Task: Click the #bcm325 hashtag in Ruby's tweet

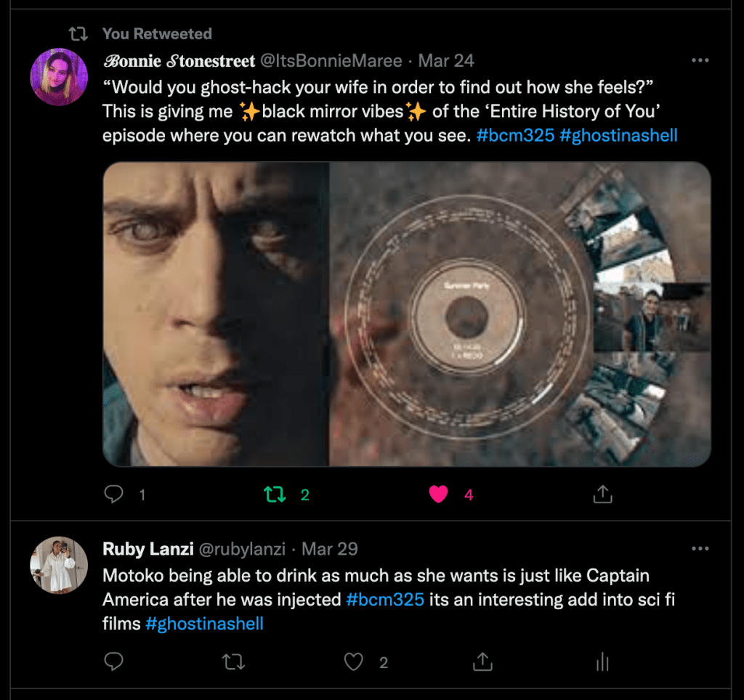Action: point(385,600)
